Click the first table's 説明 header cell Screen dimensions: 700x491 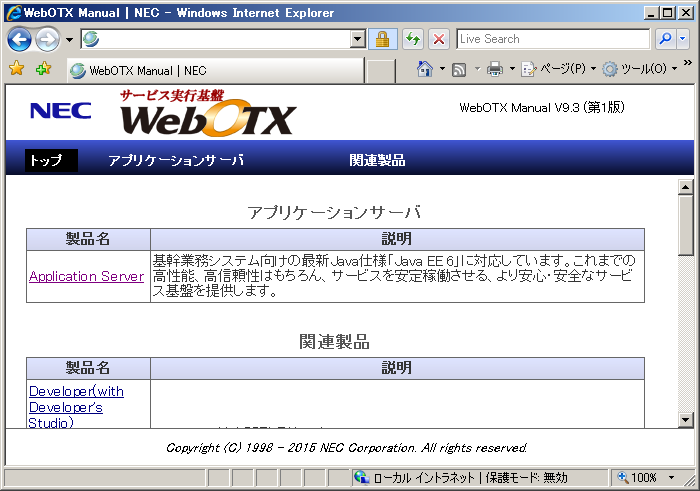point(397,239)
